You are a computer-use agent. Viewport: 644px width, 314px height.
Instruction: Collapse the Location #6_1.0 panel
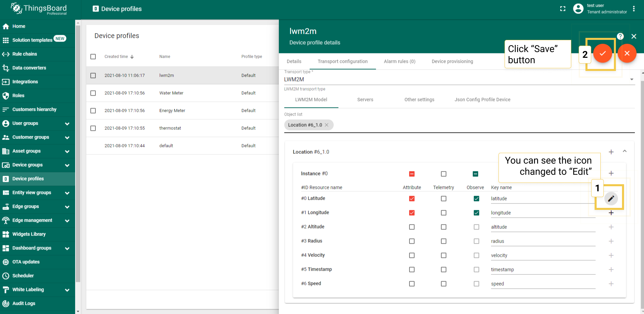pyautogui.click(x=625, y=151)
